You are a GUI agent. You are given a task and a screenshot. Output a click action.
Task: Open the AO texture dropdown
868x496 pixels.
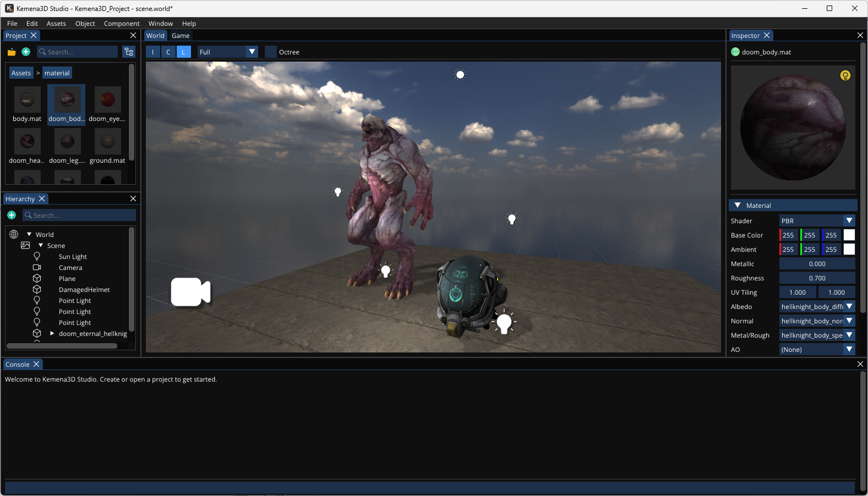point(817,349)
